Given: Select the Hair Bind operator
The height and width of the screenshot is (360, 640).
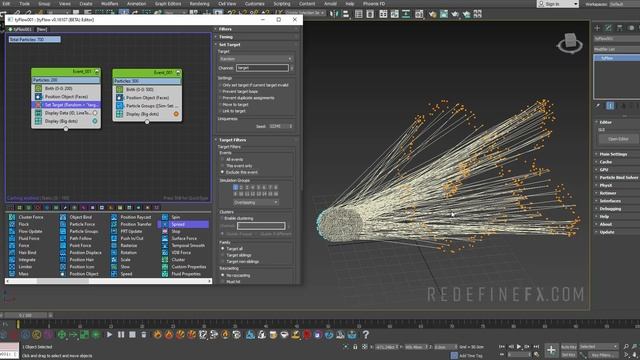Looking at the screenshot, I should click(x=27, y=253).
